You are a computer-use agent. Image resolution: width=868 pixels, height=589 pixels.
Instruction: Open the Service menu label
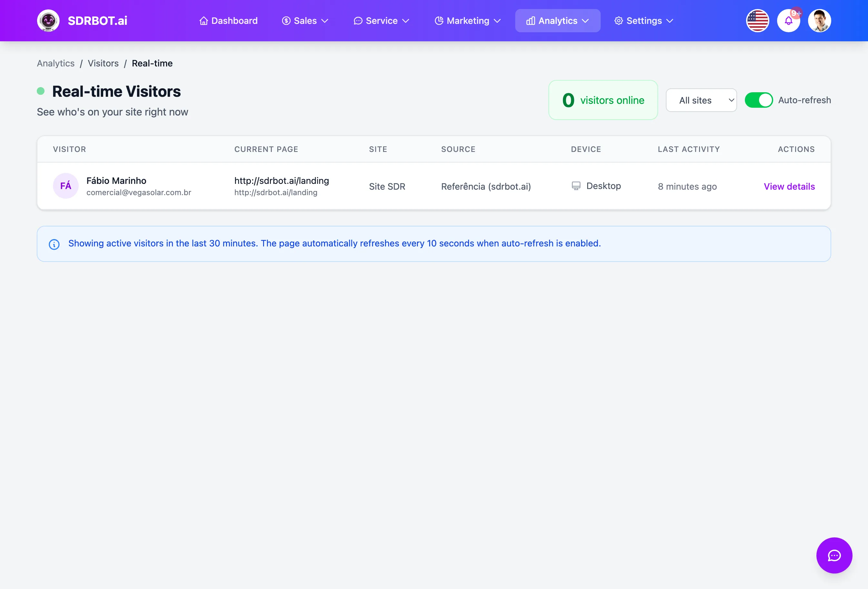(x=382, y=21)
